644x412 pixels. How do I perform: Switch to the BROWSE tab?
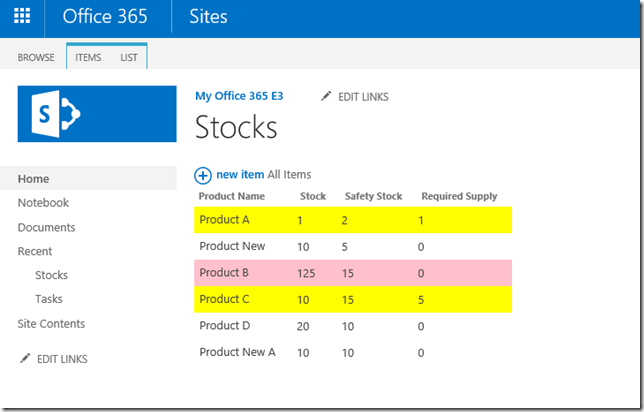tap(36, 58)
